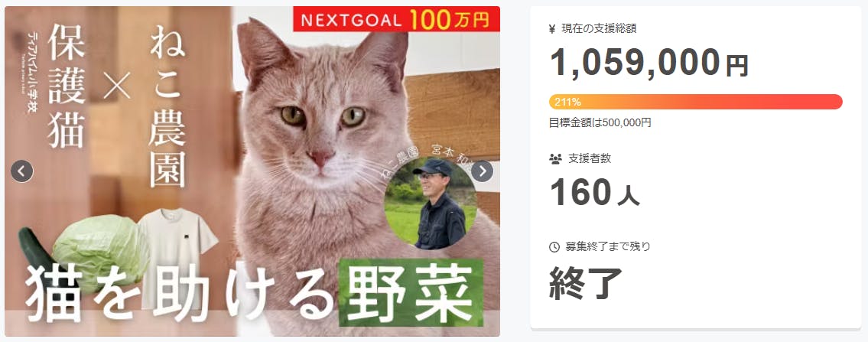Click the 終了 status text
The image size is (868, 342).
click(x=586, y=282)
